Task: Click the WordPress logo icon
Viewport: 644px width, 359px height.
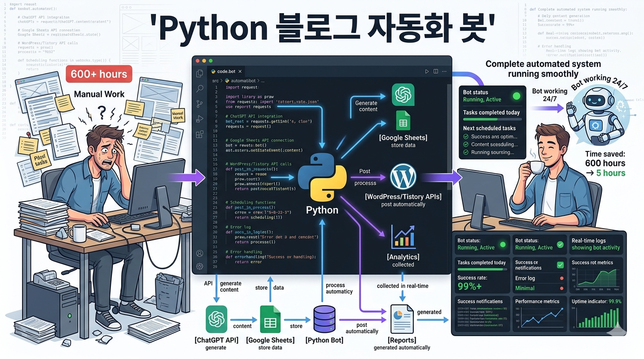Action: [x=403, y=177]
